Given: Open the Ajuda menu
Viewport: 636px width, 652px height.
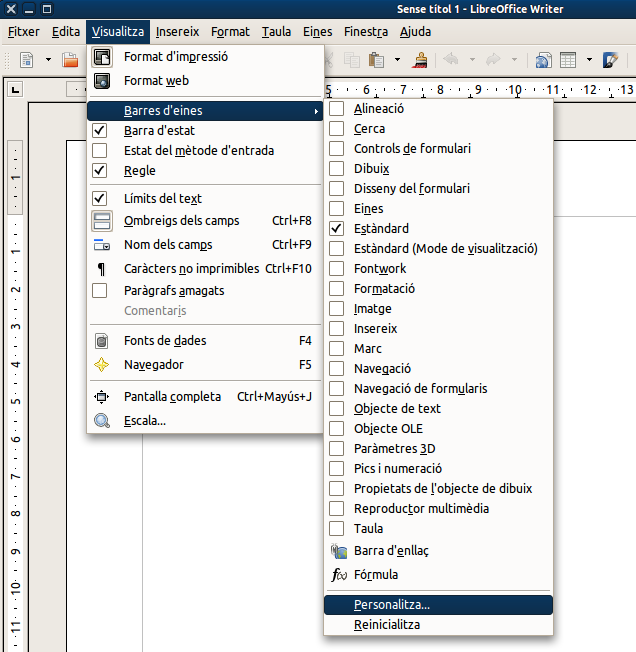Looking at the screenshot, I should pyautogui.click(x=415, y=32).
